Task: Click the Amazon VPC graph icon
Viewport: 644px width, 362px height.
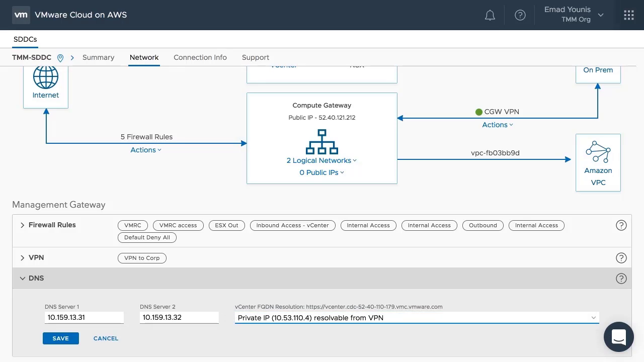Action: pos(598,151)
